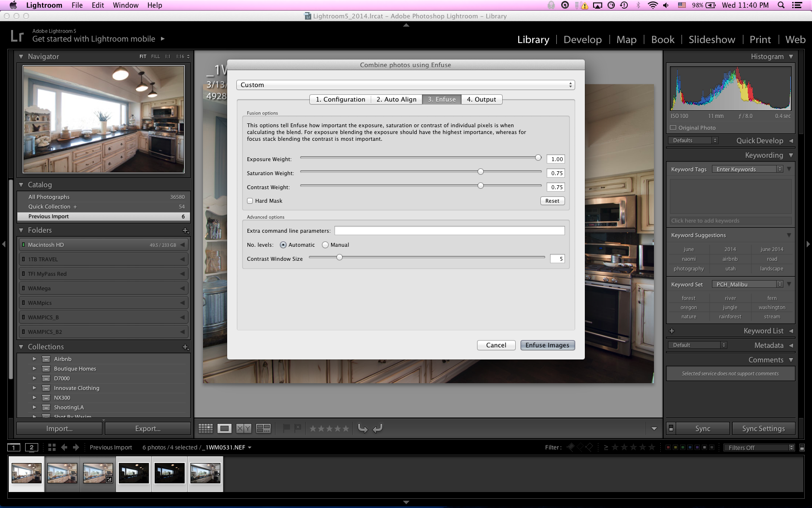Switch to Grid view icon
812x508 pixels.
[205, 428]
